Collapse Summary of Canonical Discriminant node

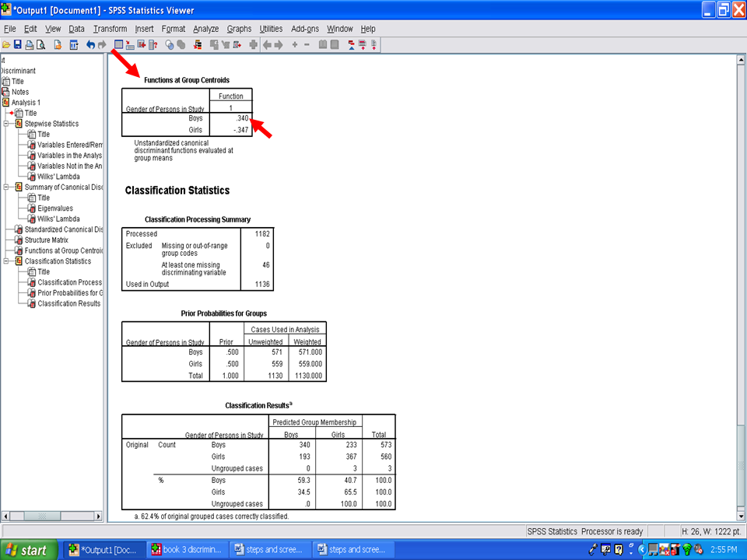[x=7, y=187]
